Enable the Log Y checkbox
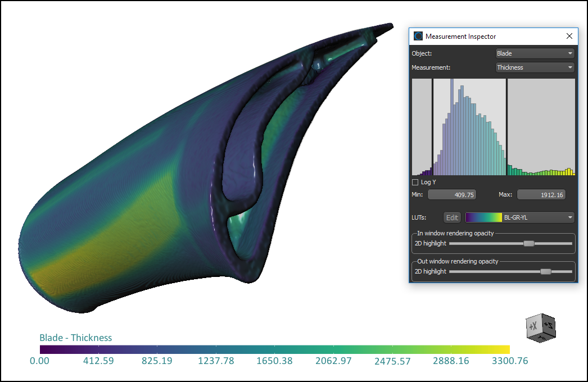This screenshot has height=382, width=588. click(415, 182)
